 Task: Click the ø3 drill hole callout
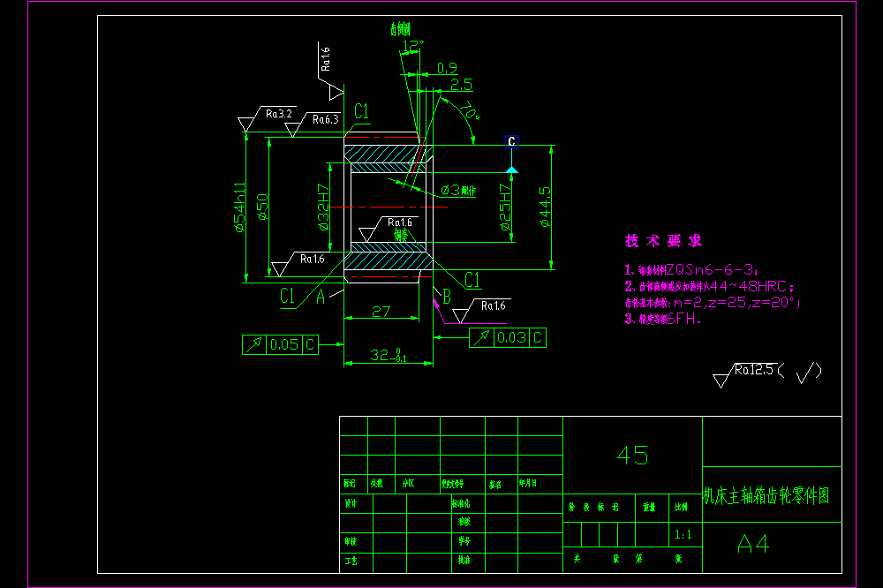click(x=458, y=191)
